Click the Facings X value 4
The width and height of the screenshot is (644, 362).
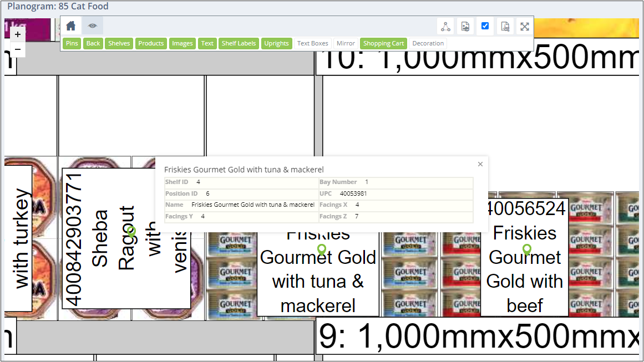pyautogui.click(x=357, y=205)
